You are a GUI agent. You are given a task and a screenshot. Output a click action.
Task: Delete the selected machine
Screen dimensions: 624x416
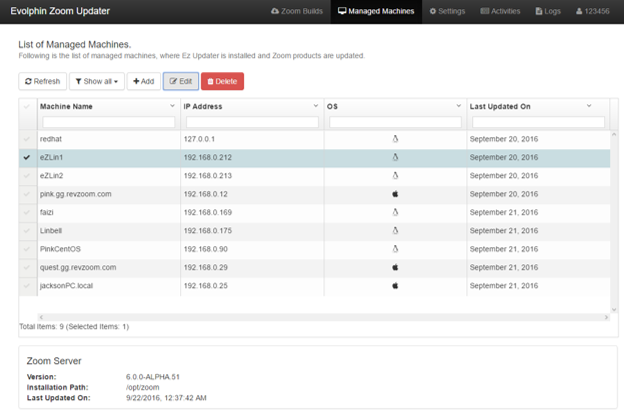coord(222,81)
